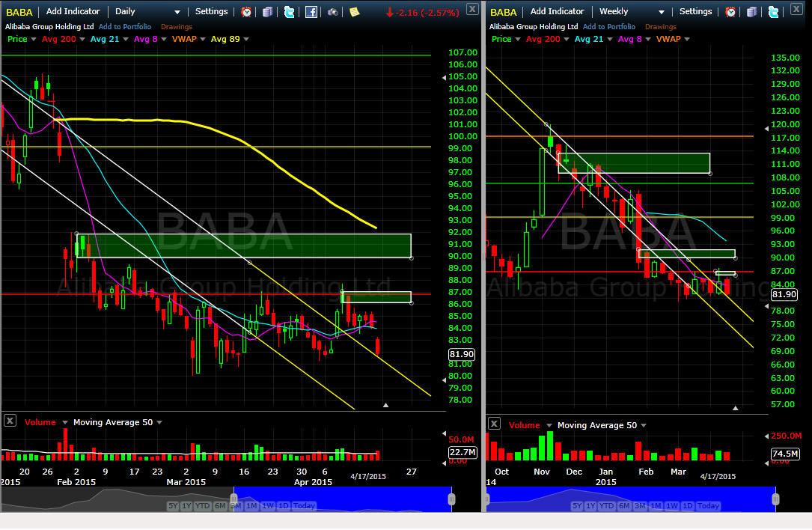Select the YTD range button on Weekly timeline
812x530 pixels.
tap(606, 505)
